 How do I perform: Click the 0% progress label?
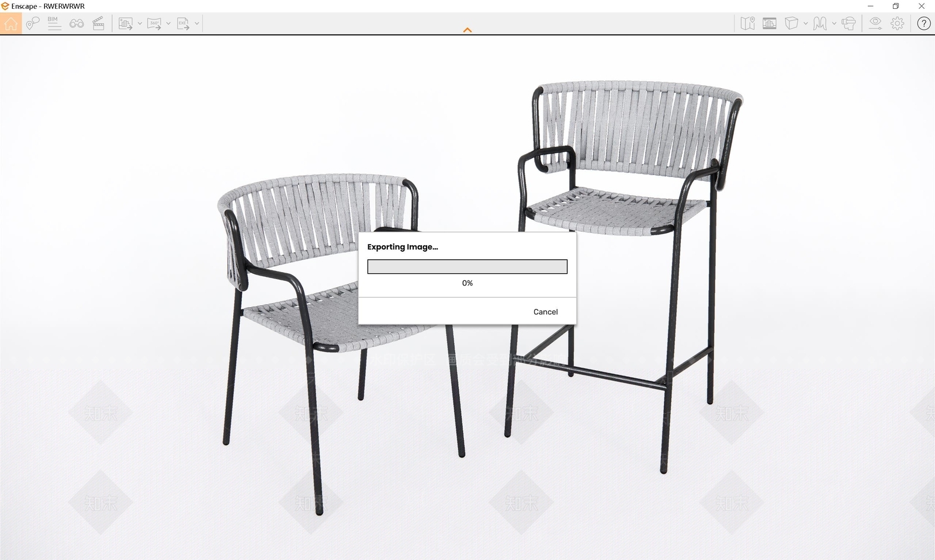point(467,283)
